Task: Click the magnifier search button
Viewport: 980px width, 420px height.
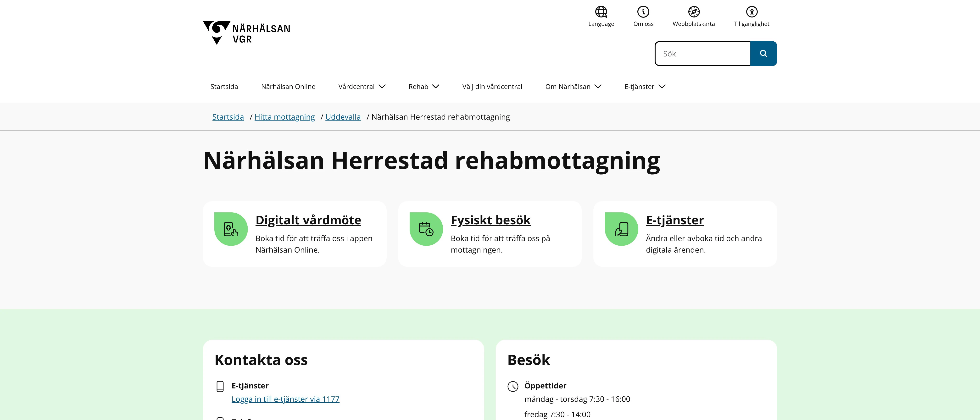Action: tap(763, 54)
